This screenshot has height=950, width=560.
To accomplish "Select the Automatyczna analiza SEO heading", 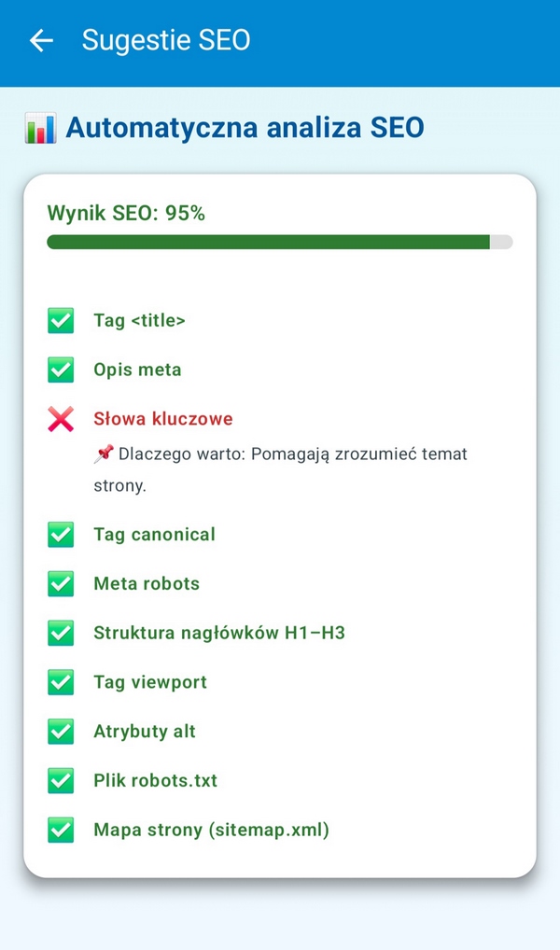I will click(x=245, y=128).
